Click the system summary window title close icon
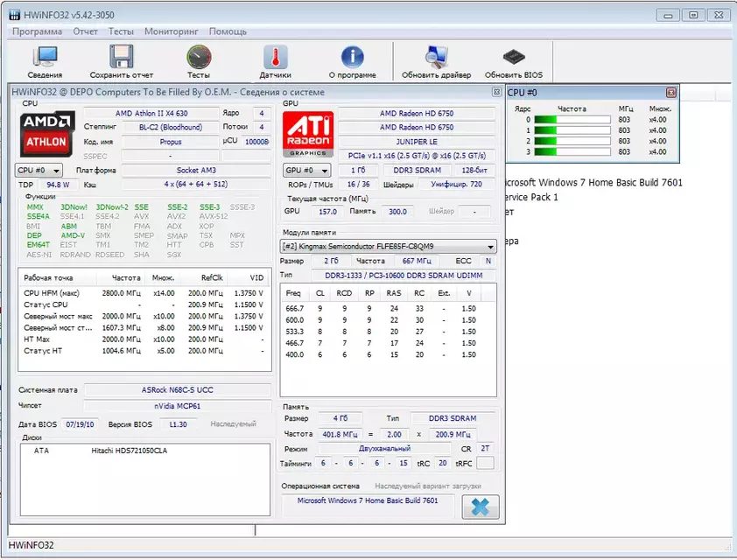Image resolution: width=737 pixels, height=560 pixels. pos(496,92)
